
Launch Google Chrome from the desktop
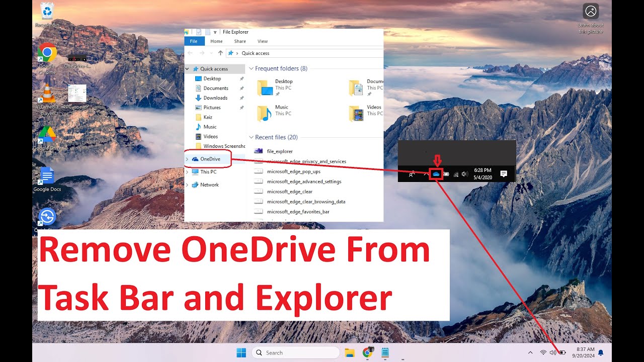click(47, 58)
